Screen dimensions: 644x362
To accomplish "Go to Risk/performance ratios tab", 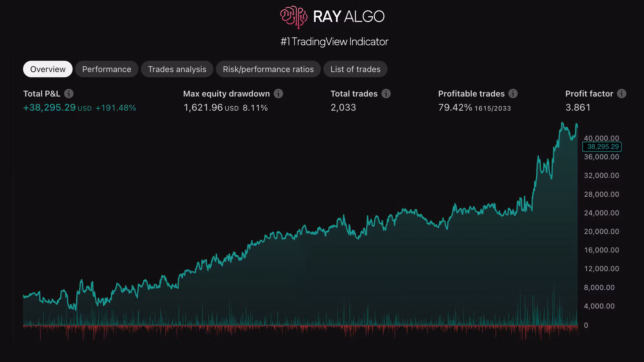I will pyautogui.click(x=268, y=69).
